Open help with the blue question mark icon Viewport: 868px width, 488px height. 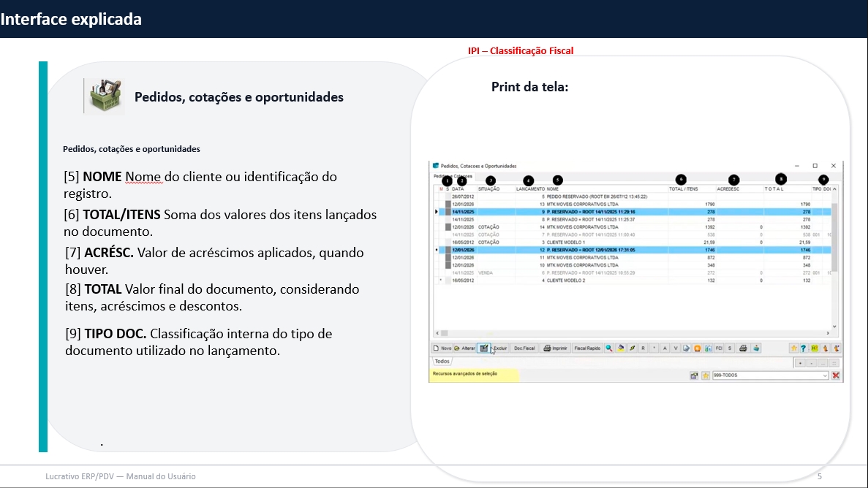804,348
